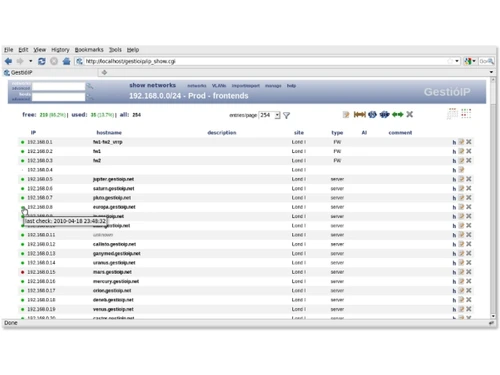
Task: Open the Bookmarks menu
Action: [89, 50]
